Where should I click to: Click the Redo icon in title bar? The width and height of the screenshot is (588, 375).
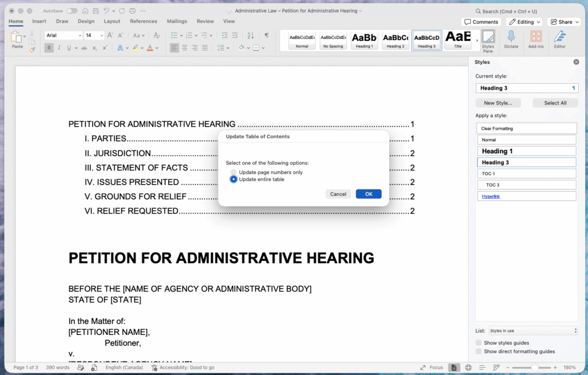122,11
